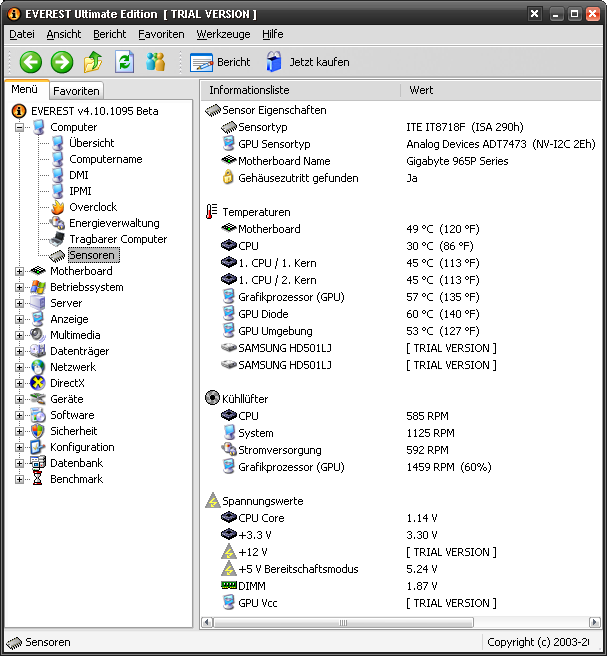Image resolution: width=607 pixels, height=656 pixels.
Task: Collapse the Computer tree node
Action: pyautogui.click(x=19, y=127)
